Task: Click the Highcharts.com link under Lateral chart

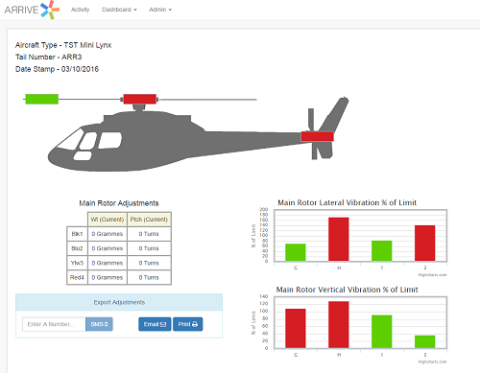Action: [x=432, y=275]
